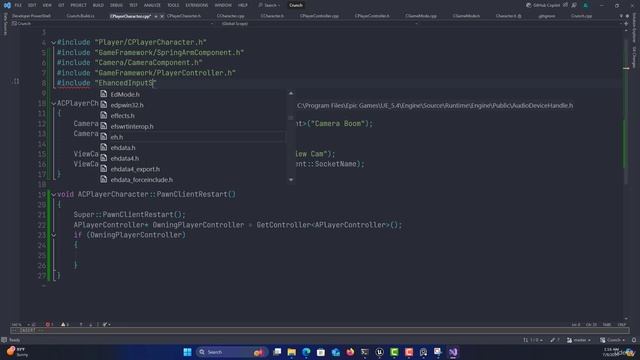Screen dimensions: 640x360
Task: Switch to CCharacter.cpp tab
Action: [x=231, y=16]
